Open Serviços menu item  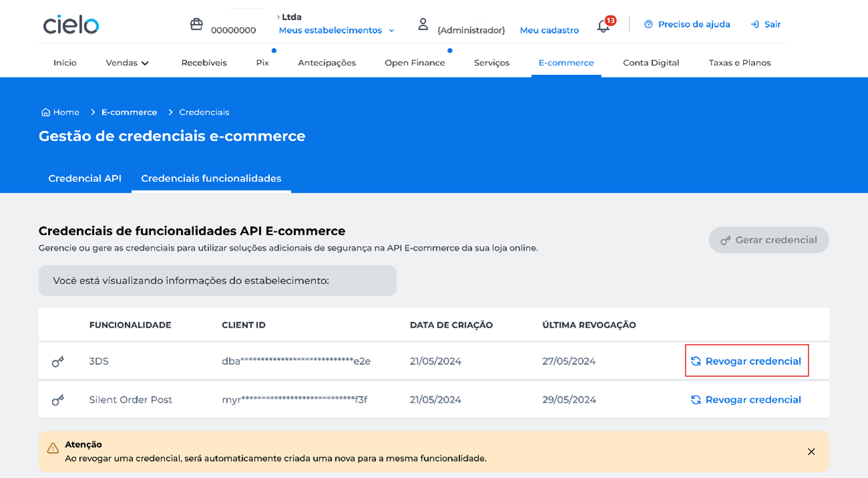point(492,63)
